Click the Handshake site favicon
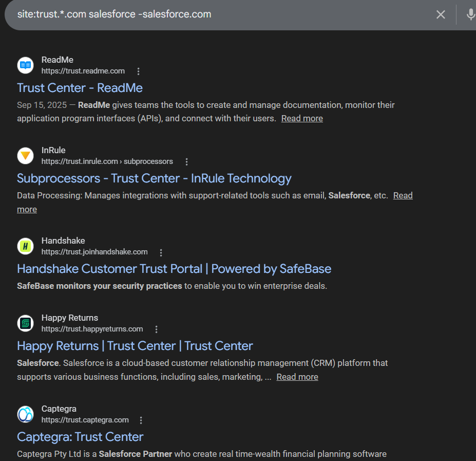The width and height of the screenshot is (476, 461). pos(25,246)
